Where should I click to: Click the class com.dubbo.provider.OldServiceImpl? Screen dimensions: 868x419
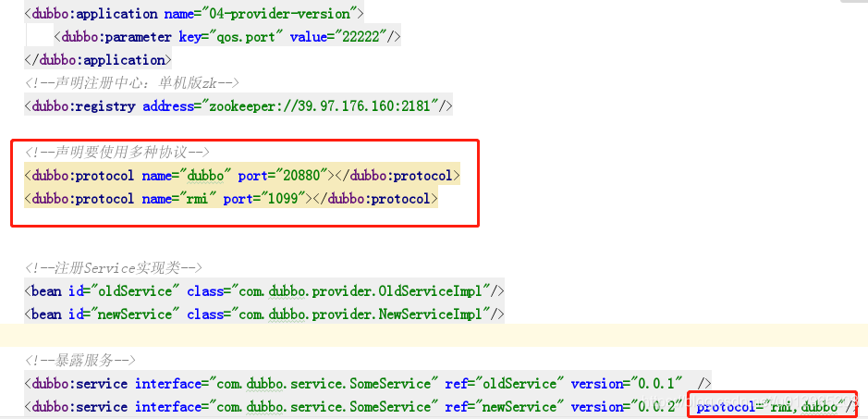click(x=361, y=291)
